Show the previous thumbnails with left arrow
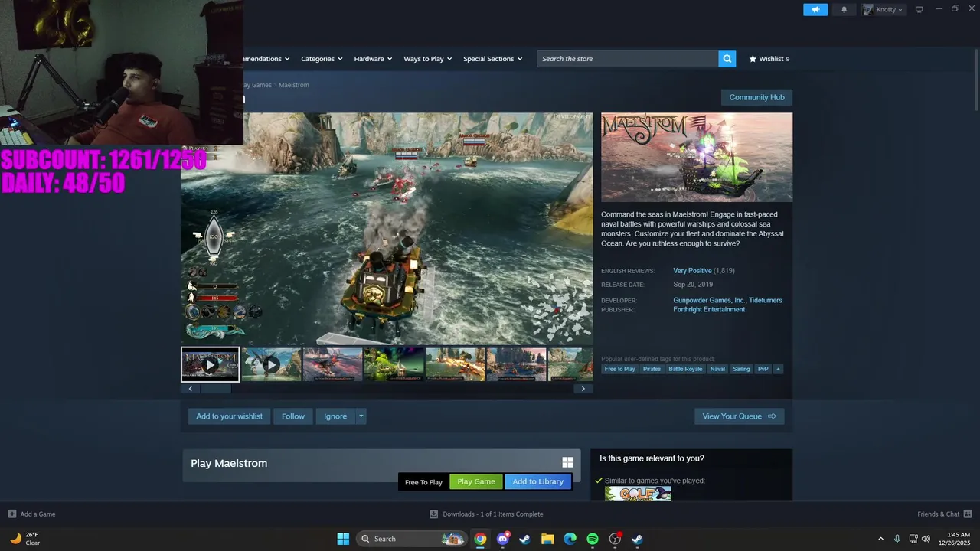Viewport: 980px width, 551px height. [191, 389]
